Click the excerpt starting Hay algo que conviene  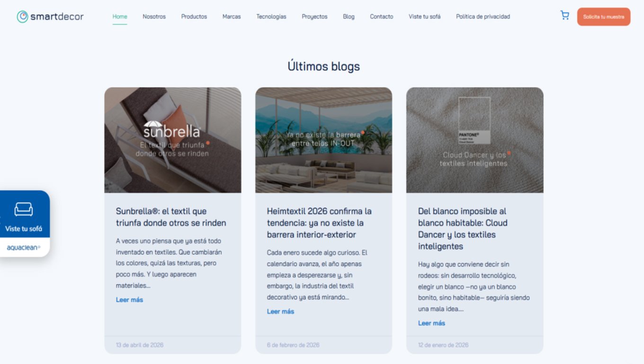click(x=474, y=287)
